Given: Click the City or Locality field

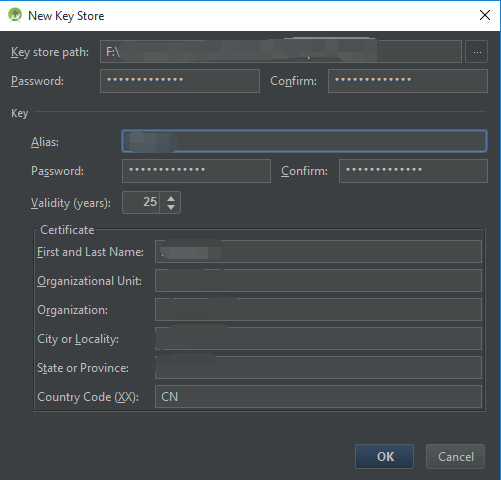Looking at the screenshot, I should [318, 339].
